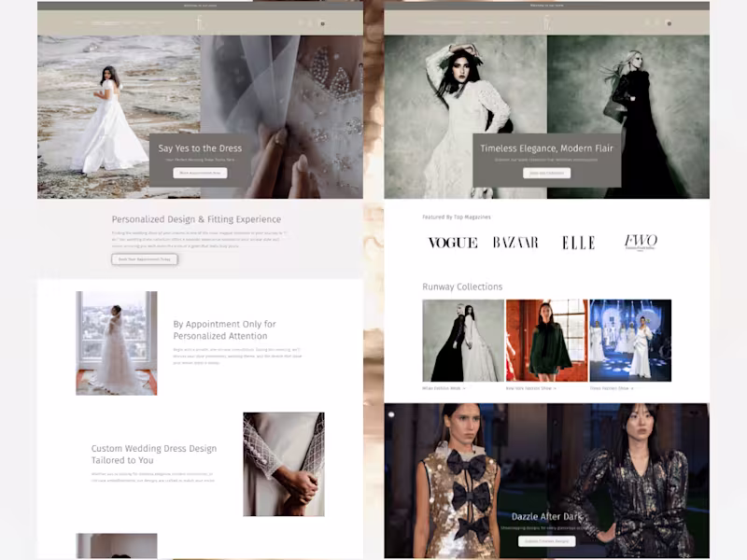Click the Book Appointment Now button
Viewport: 747px width, 560px height.
(201, 173)
